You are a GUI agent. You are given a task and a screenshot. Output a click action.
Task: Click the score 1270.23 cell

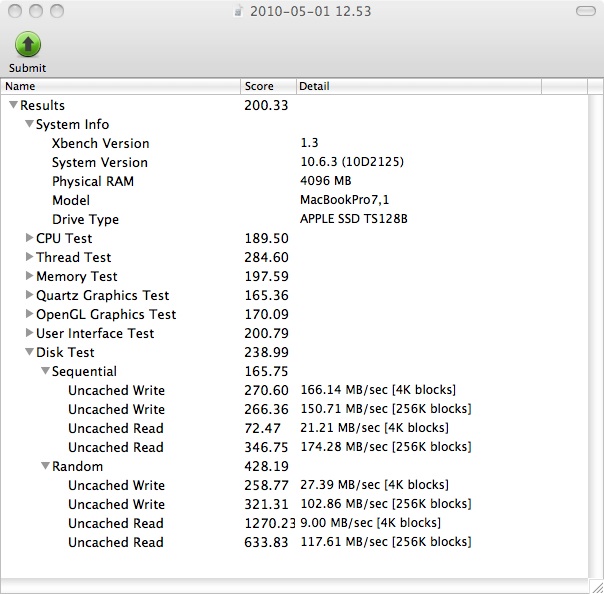pyautogui.click(x=270, y=523)
